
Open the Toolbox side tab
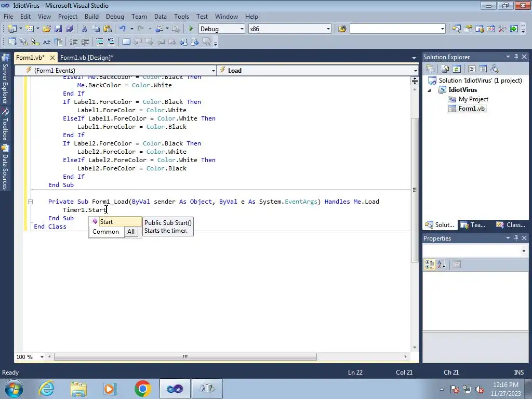(5, 125)
